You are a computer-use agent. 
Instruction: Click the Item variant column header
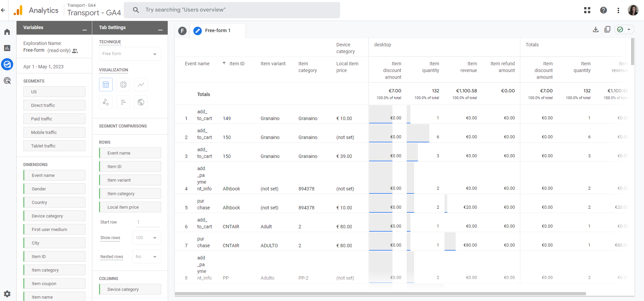point(273,64)
